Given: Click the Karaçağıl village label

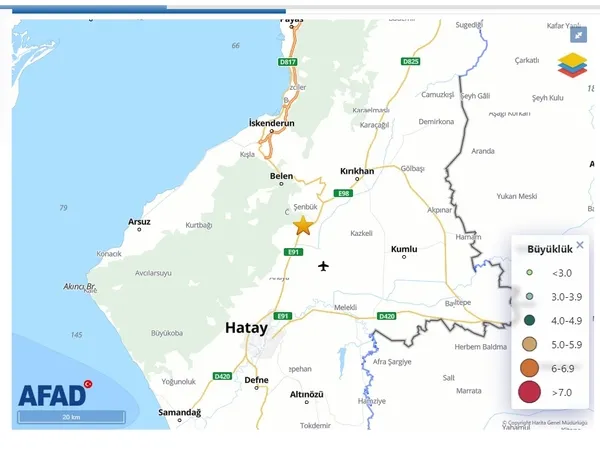Looking at the screenshot, I should coord(374,125).
